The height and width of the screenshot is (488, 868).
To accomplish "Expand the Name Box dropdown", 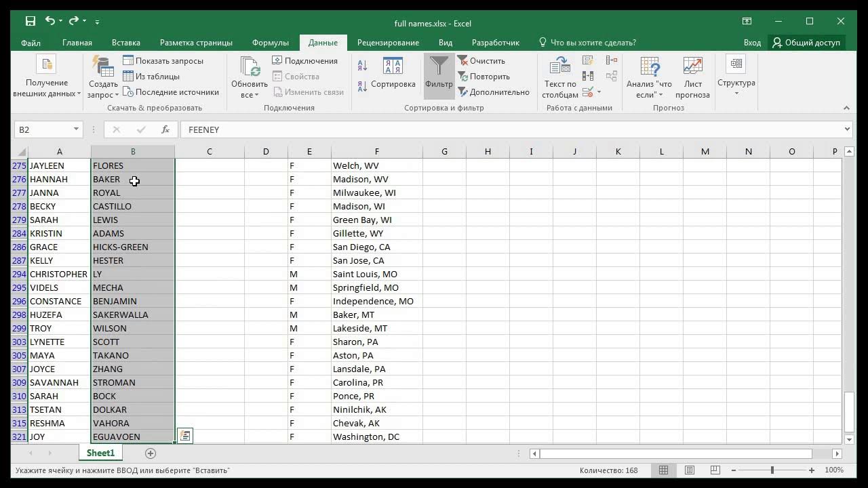I will click(76, 129).
